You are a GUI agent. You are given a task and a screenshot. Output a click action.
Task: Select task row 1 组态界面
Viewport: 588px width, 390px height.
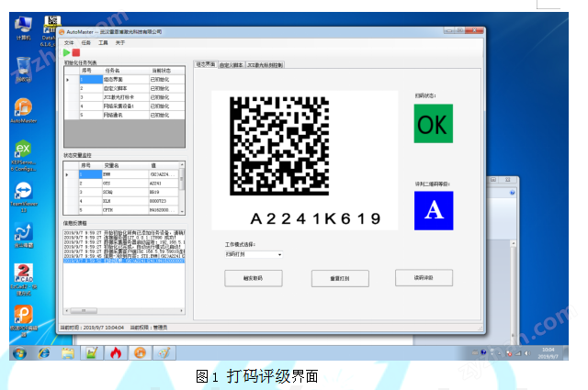click(x=125, y=80)
